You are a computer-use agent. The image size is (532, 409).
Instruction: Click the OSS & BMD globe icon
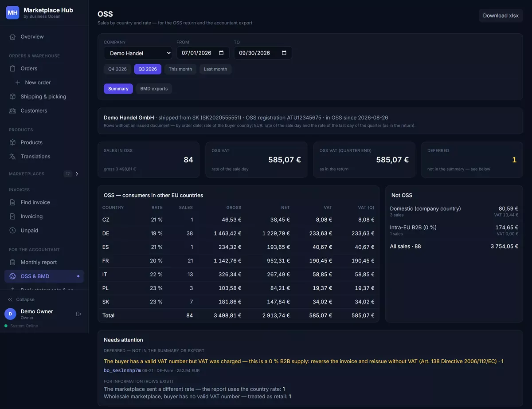coord(12,276)
